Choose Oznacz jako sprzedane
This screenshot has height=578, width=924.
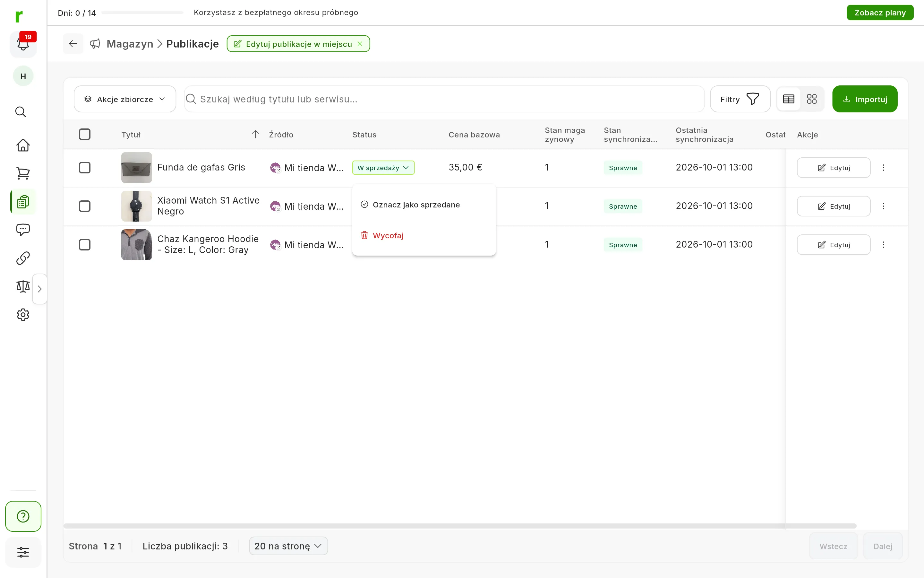click(424, 205)
